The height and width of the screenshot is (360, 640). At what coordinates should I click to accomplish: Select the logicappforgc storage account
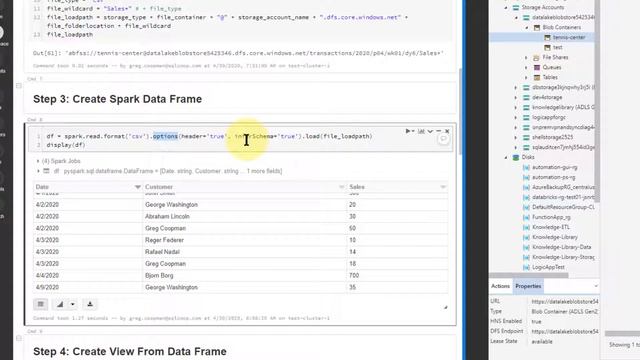tap(549, 117)
